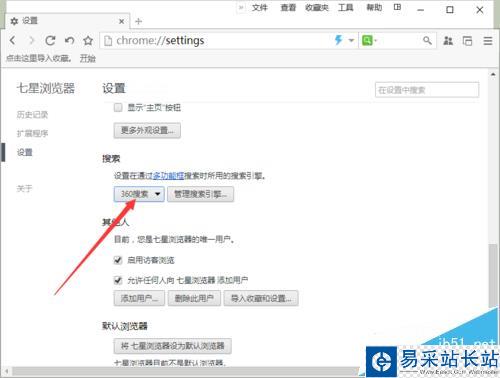
Task: Click the forward navigation arrow
Action: [x=32, y=41]
